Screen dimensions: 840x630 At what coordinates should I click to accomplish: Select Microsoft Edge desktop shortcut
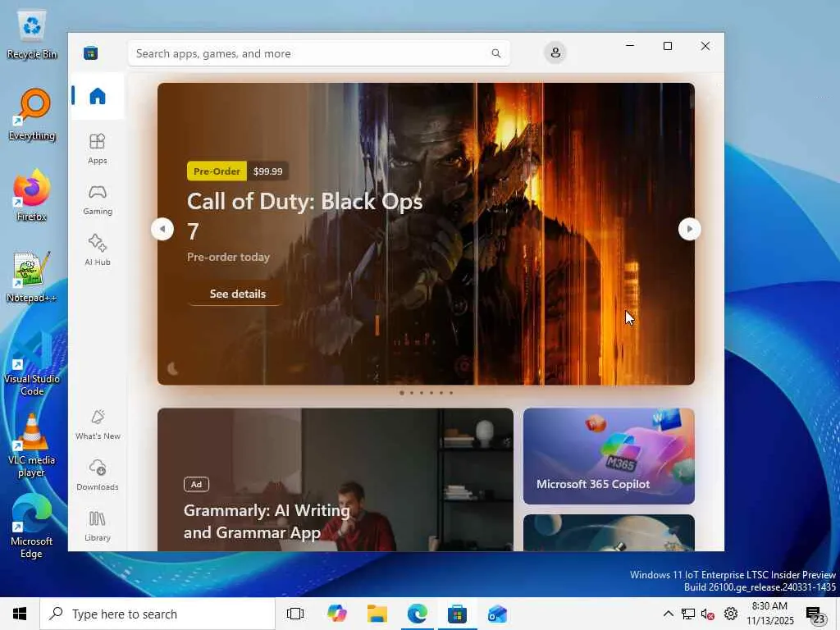tap(32, 527)
